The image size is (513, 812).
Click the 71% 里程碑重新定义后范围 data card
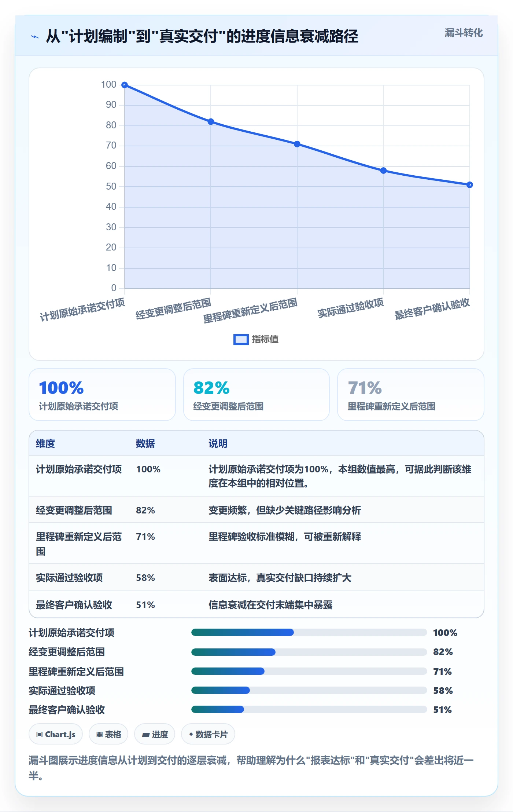pyautogui.click(x=411, y=395)
